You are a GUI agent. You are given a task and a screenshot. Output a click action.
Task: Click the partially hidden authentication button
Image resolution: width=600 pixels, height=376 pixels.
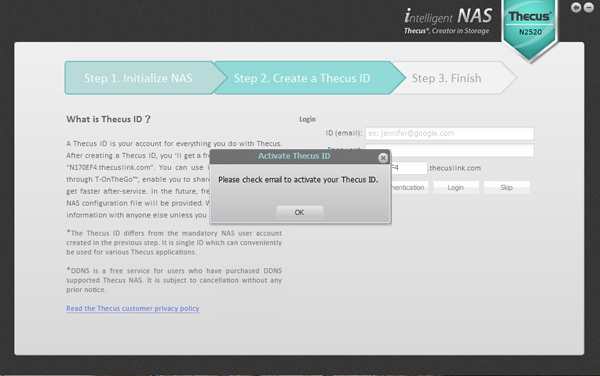point(409,187)
